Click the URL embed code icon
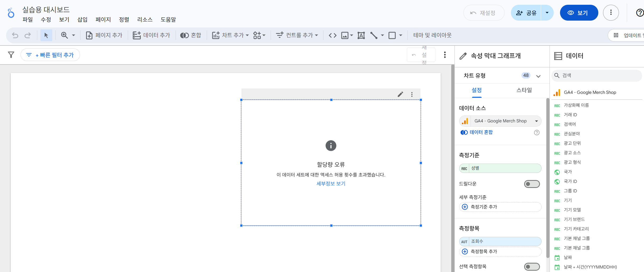 pos(333,35)
